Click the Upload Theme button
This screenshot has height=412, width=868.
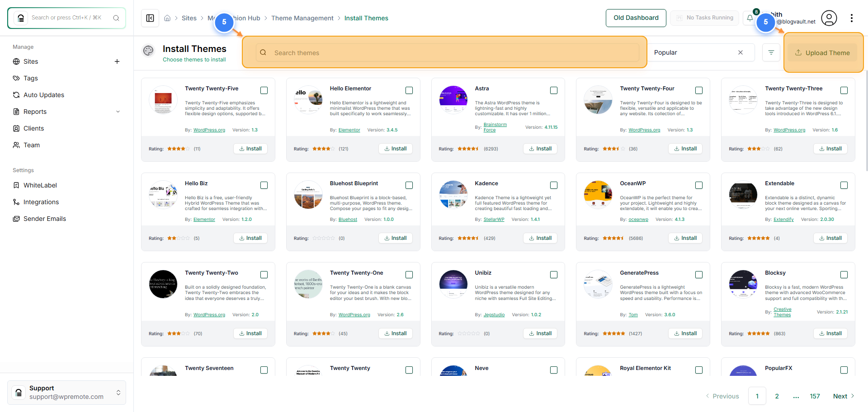(x=823, y=53)
